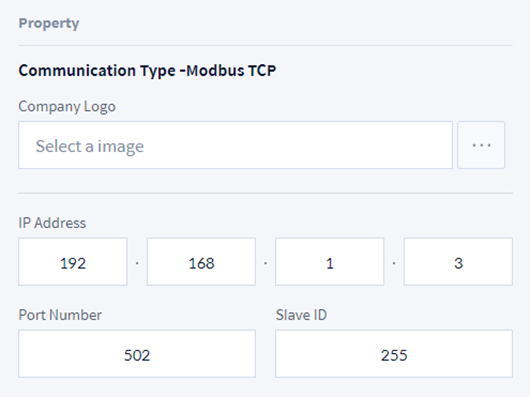The height and width of the screenshot is (397, 530).
Task: Click the Property panel header
Action: click(49, 23)
